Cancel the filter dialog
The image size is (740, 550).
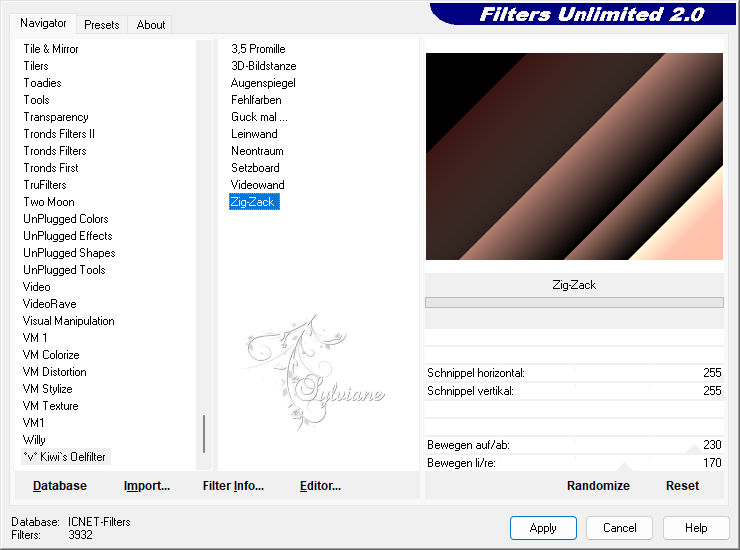point(620,528)
